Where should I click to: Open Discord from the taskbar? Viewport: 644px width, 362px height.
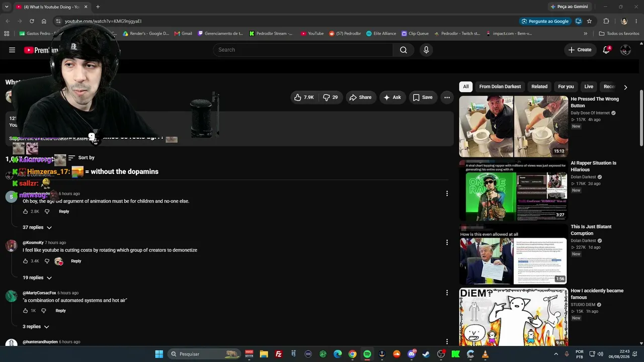[x=412, y=354]
